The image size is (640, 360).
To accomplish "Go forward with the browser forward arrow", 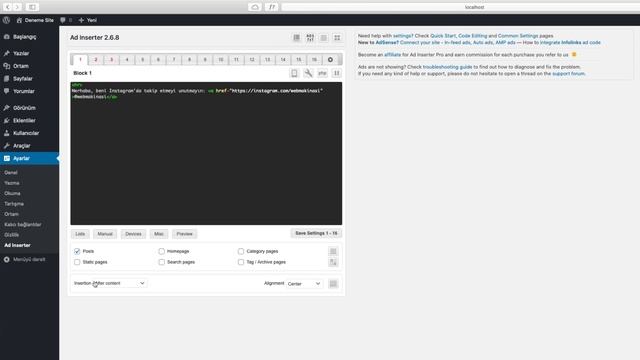I will coord(17,7).
